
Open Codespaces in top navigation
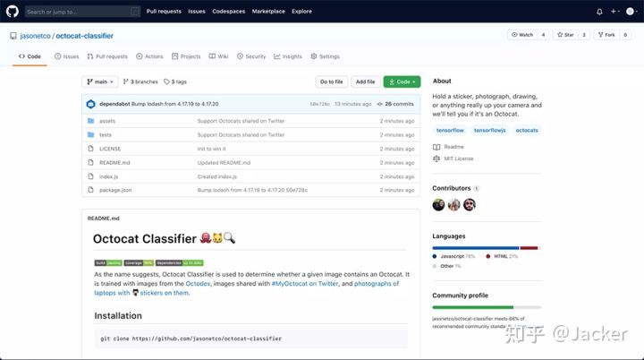click(x=229, y=12)
